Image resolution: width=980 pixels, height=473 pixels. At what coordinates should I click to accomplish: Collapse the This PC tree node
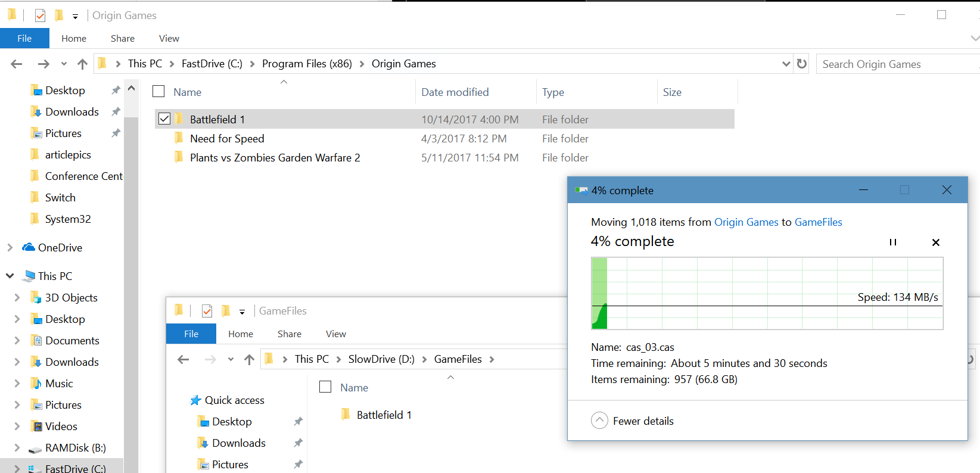coord(10,276)
